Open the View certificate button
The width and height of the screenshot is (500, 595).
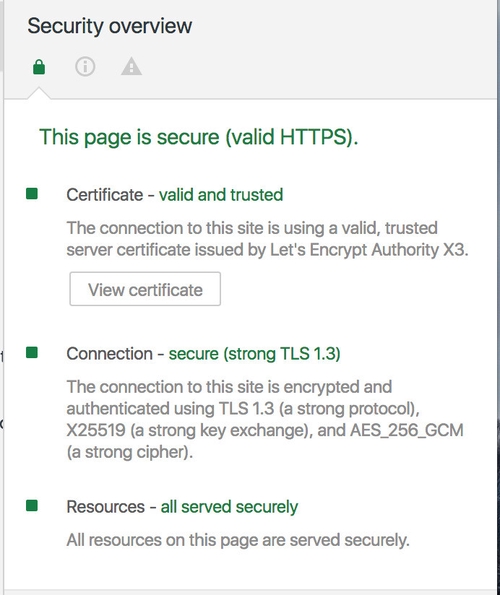tap(145, 289)
